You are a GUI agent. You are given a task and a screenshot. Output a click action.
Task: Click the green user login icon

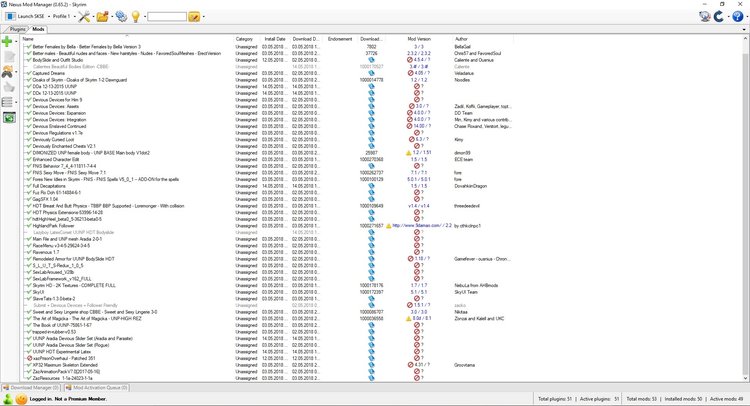(8, 399)
